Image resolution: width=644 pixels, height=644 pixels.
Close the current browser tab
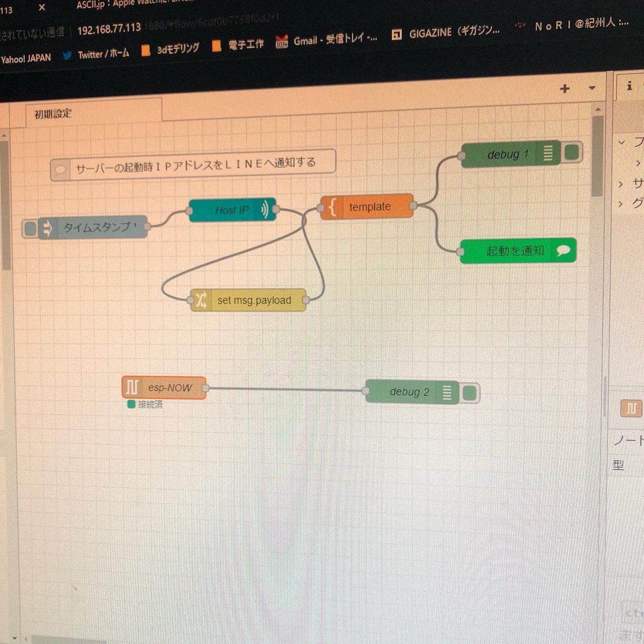click(42, 8)
